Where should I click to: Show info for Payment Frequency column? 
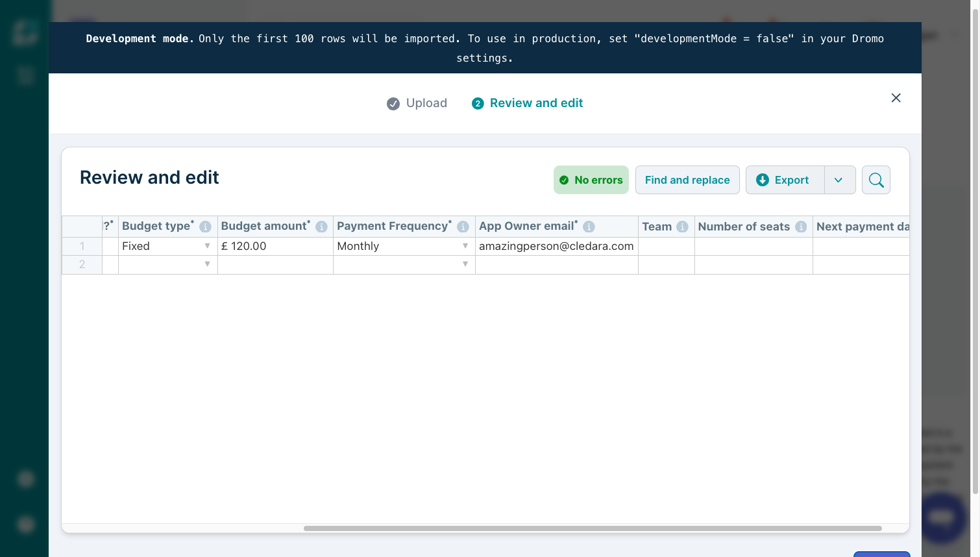pyautogui.click(x=463, y=227)
